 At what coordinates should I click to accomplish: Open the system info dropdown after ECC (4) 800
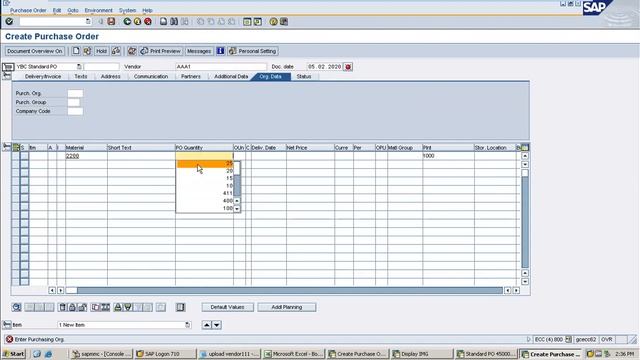point(568,339)
